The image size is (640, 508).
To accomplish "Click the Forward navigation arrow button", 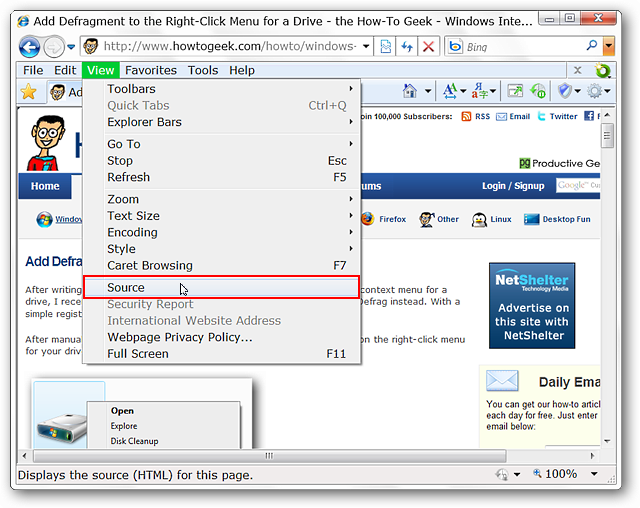I will point(54,47).
